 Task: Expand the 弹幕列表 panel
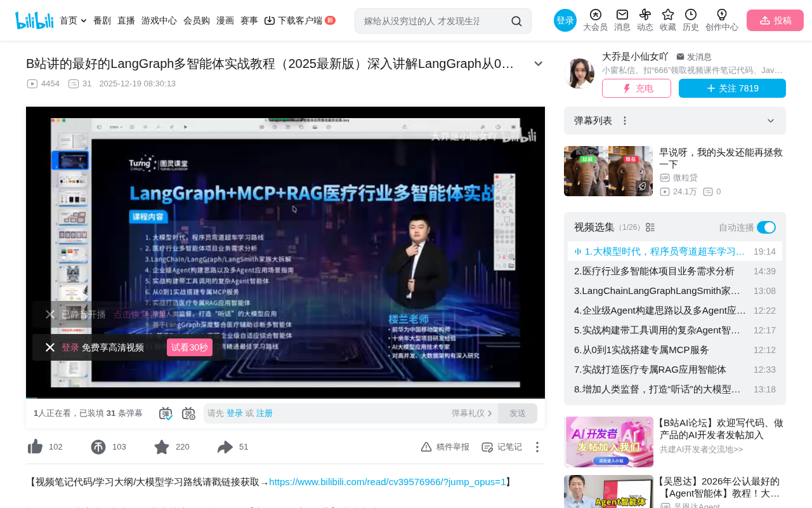(x=771, y=121)
